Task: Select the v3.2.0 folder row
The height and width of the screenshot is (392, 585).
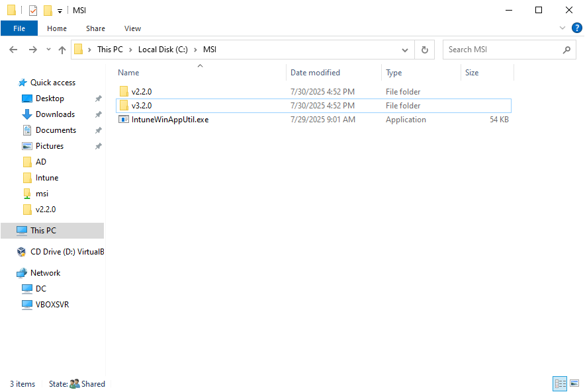Action: [314, 106]
